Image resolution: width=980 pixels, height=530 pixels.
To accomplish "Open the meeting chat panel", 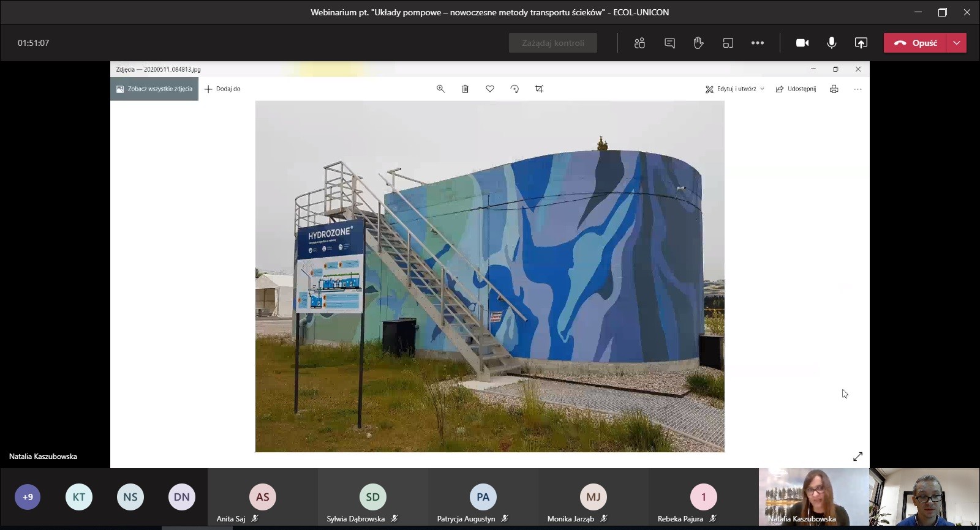I will tap(669, 43).
